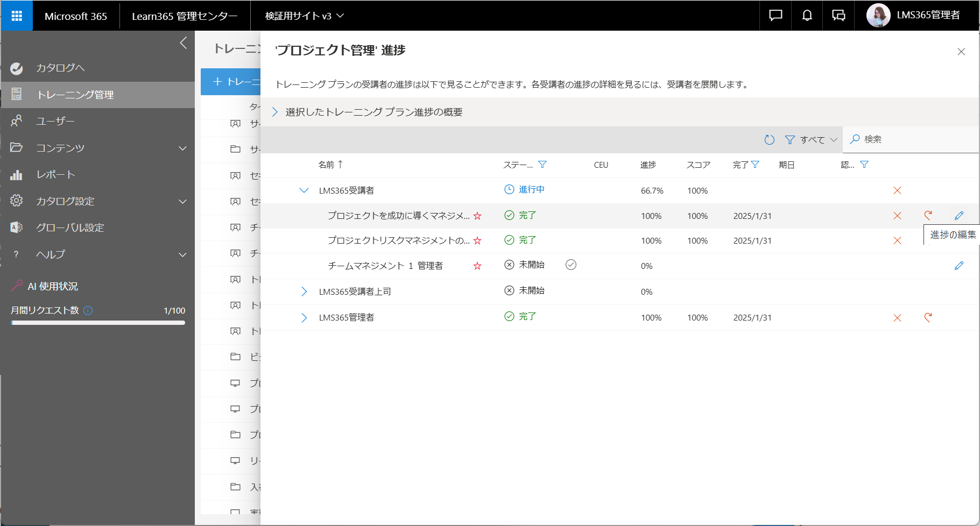Click red X on LMS365受講者 row
Screen dimensions: 980x526
click(x=897, y=190)
